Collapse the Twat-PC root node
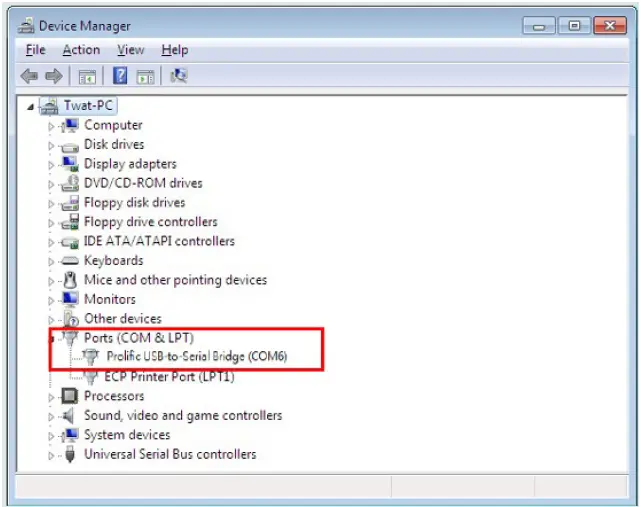Image resolution: width=641 pixels, height=507 pixels. [30, 107]
